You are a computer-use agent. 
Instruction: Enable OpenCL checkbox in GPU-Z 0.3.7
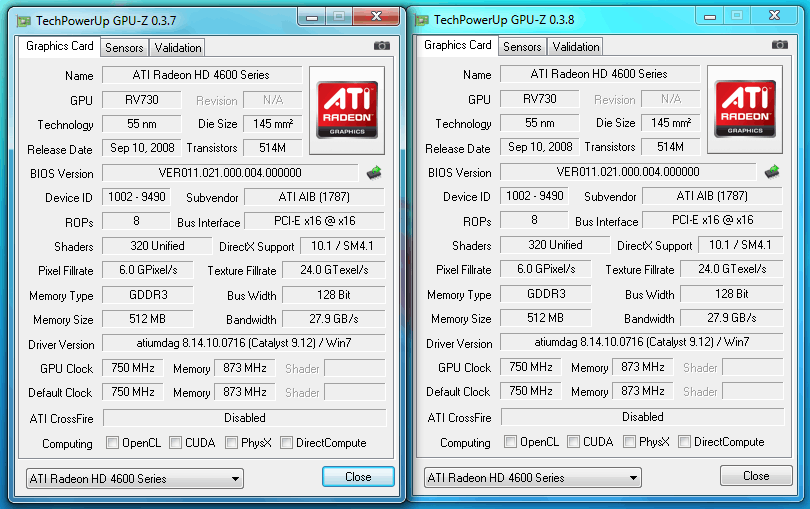(112, 443)
